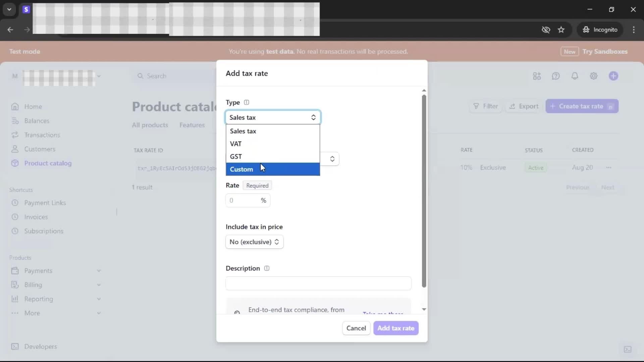Click the tracking protection eye icon
Viewport: 644px width, 362px height.
pyautogui.click(x=546, y=29)
